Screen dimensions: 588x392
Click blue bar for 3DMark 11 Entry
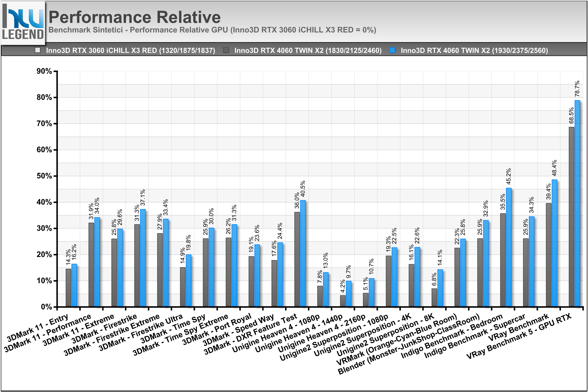[74, 285]
